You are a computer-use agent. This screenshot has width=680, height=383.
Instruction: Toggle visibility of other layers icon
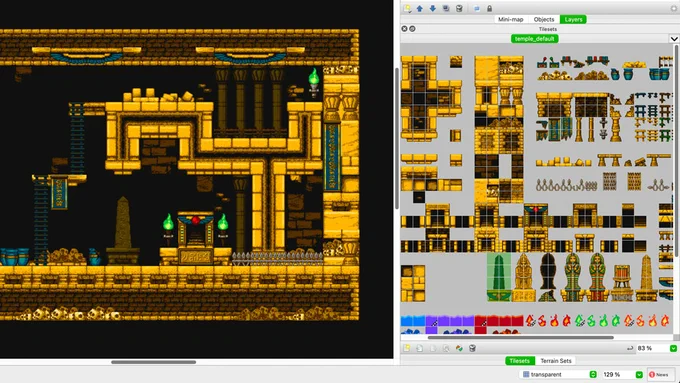476,8
